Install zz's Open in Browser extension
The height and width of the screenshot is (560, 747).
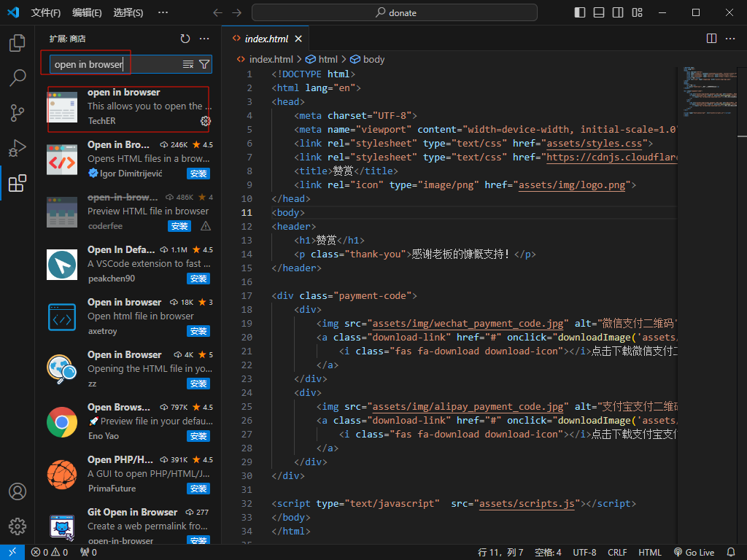[x=198, y=384]
